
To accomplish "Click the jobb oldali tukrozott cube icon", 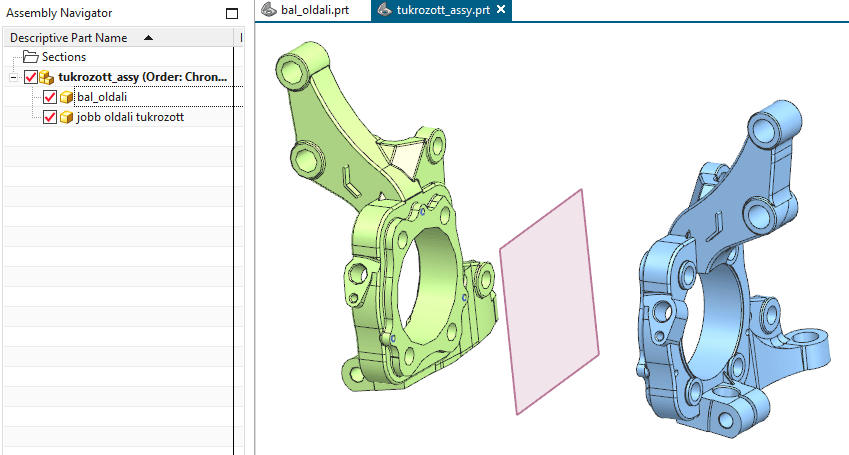I will [x=67, y=118].
